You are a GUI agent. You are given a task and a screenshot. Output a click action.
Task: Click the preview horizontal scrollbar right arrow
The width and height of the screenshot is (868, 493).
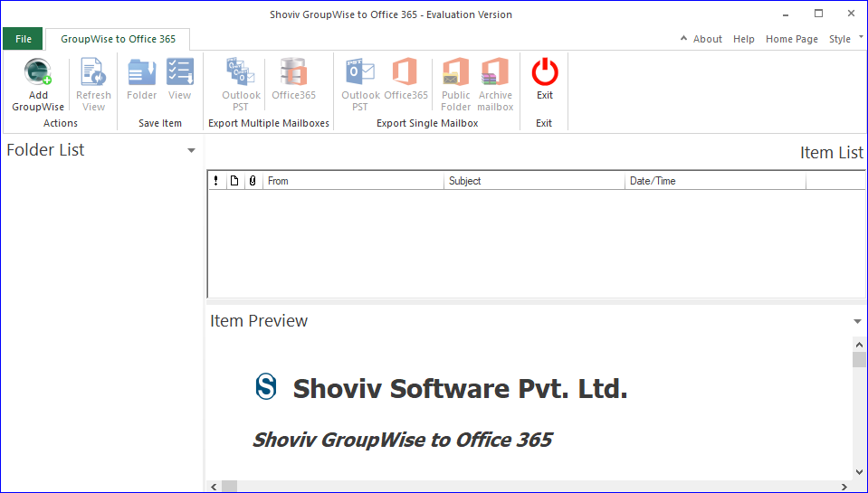point(844,487)
